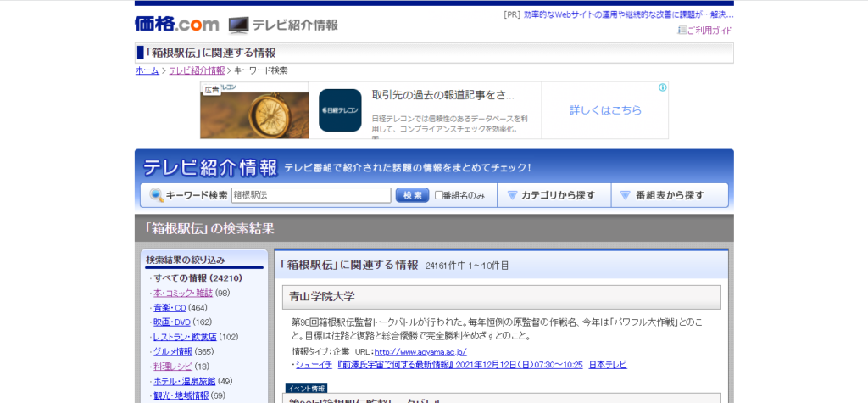Focus the keyword search field containing 箱根駅伝
The image size is (868, 403).
311,195
